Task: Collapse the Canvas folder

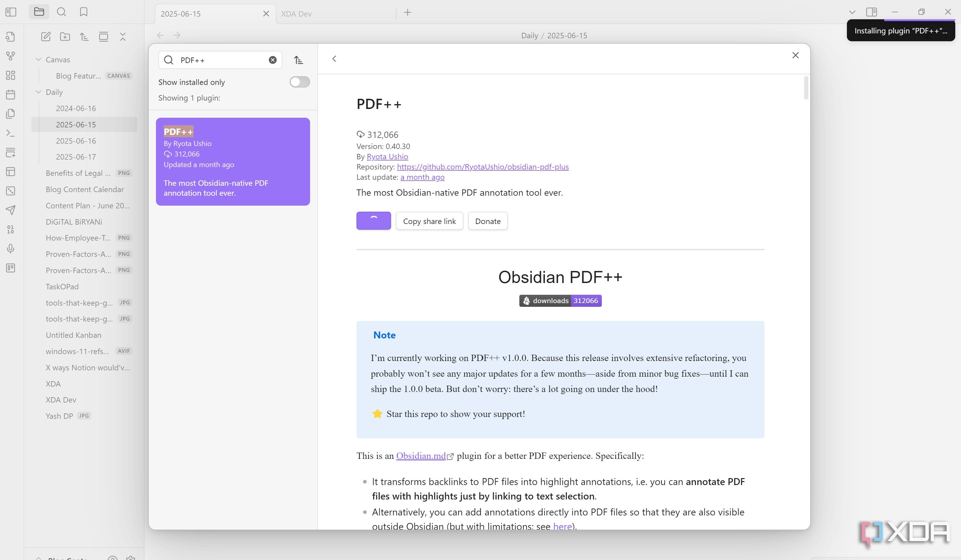Action: pyautogui.click(x=39, y=60)
